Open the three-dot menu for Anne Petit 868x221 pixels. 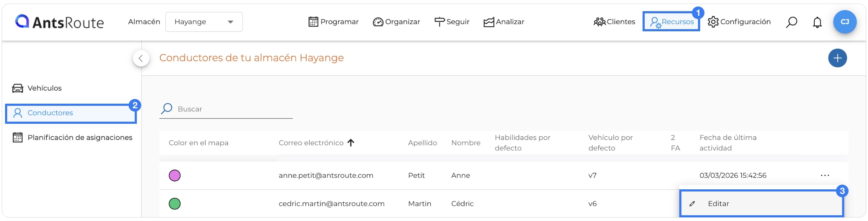point(825,175)
